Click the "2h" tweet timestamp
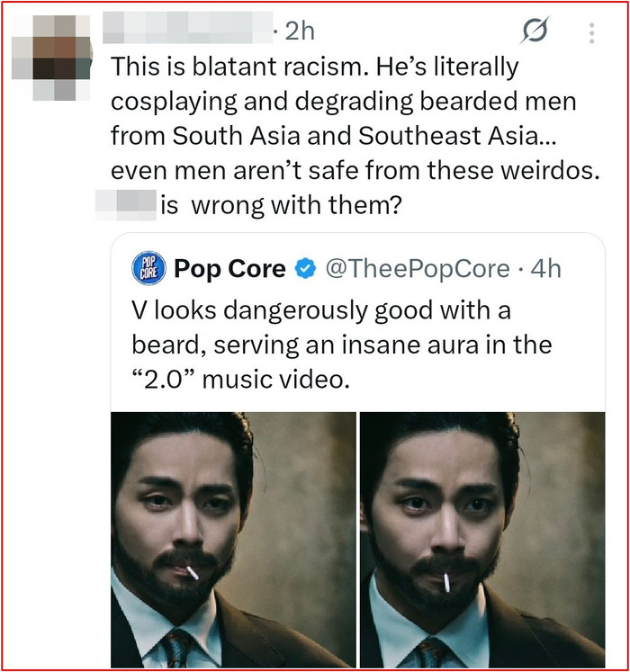This screenshot has height=672, width=630. tap(300, 31)
